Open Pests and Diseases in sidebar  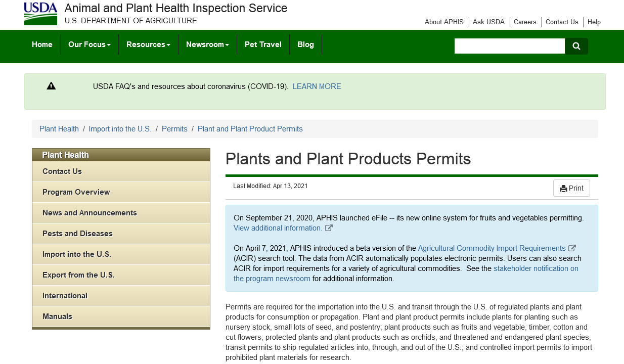[77, 234]
